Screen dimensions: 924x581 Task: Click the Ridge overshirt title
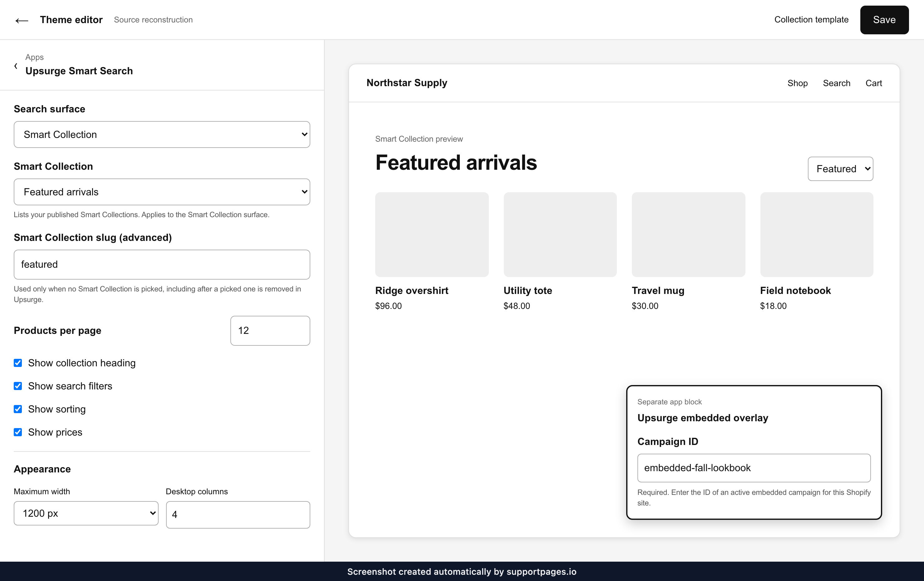[x=412, y=291]
